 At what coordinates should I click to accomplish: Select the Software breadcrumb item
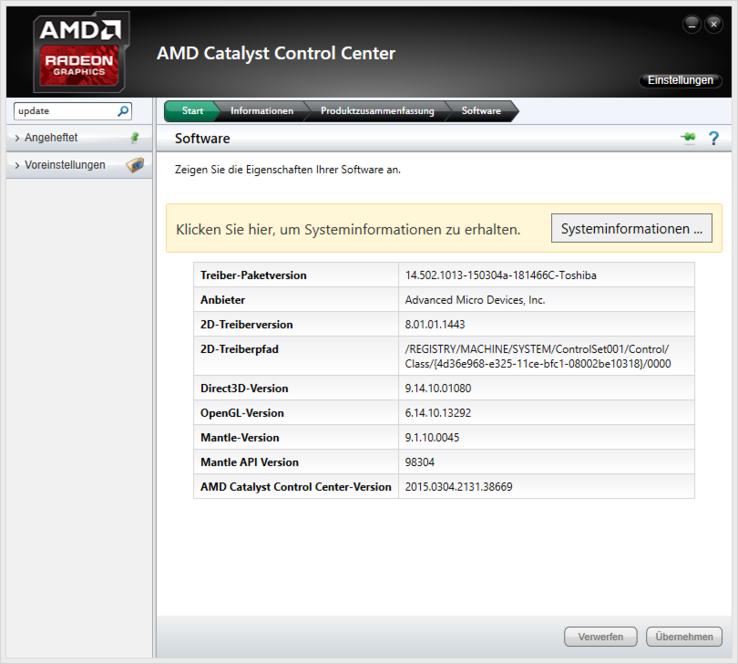(481, 111)
